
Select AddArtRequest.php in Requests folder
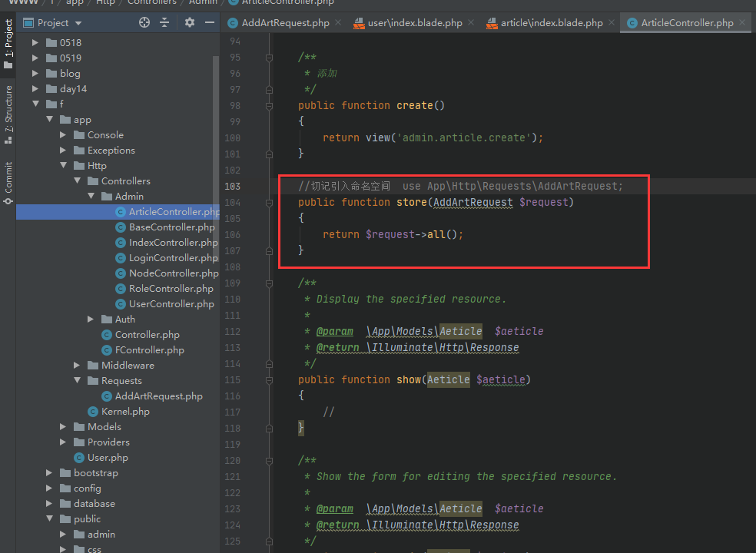pyautogui.click(x=152, y=396)
